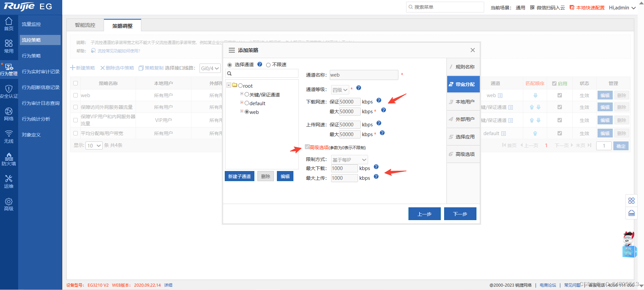Open 高级 advanced settings section

pyautogui.click(x=9, y=204)
